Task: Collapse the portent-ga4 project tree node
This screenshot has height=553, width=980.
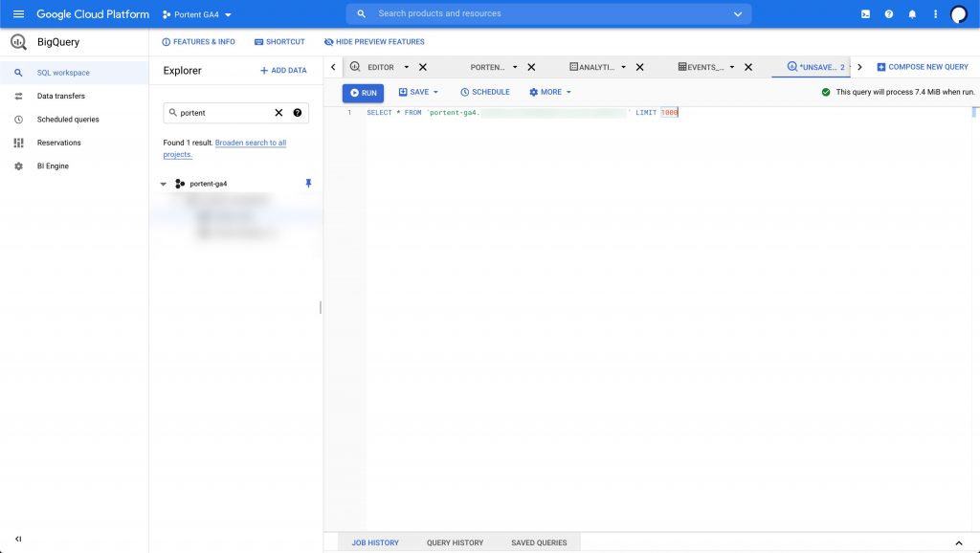Action: [x=163, y=184]
